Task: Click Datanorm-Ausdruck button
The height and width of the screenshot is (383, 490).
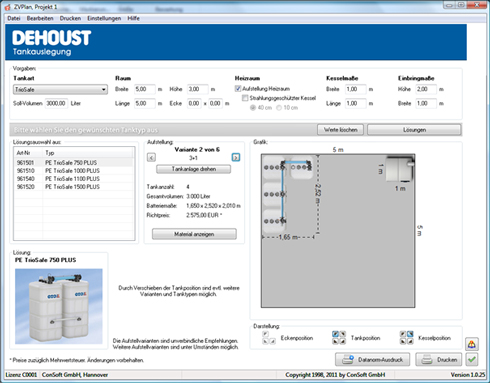Action: pyautogui.click(x=372, y=360)
